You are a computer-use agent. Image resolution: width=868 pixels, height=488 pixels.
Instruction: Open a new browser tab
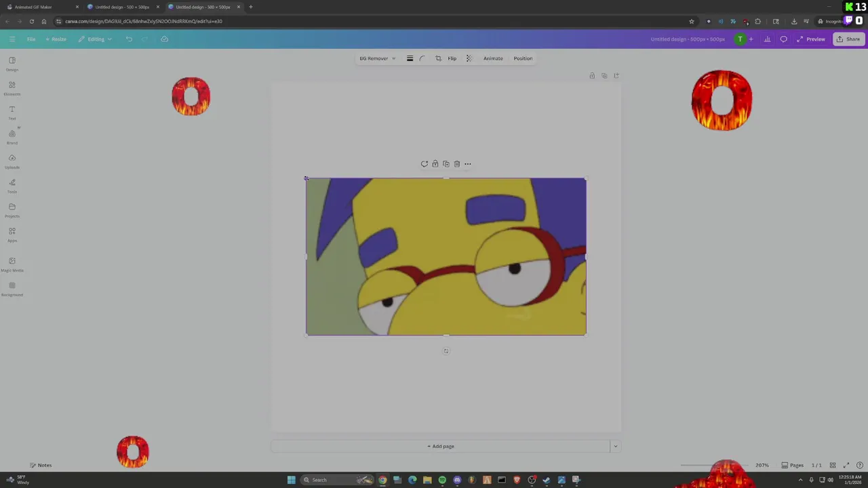coord(251,7)
